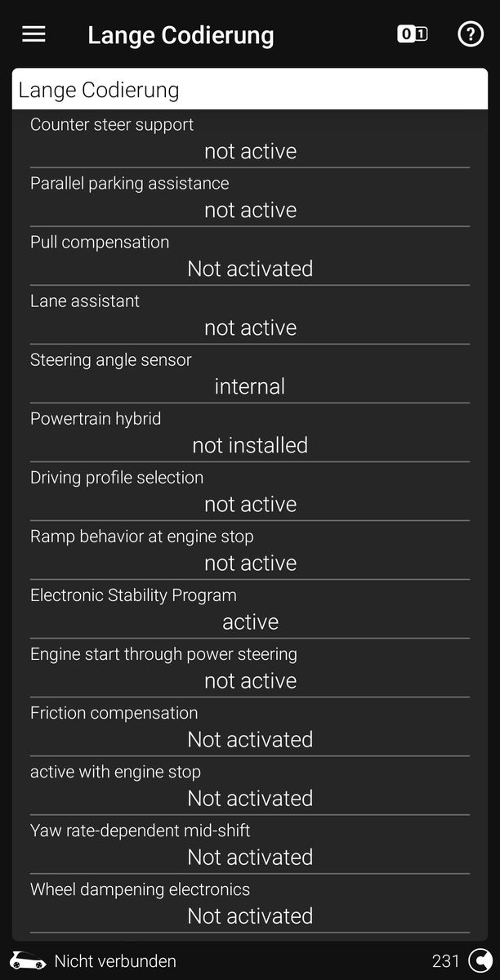
Task: Toggle Driving profile selection 'not active' value
Action: tap(250, 504)
